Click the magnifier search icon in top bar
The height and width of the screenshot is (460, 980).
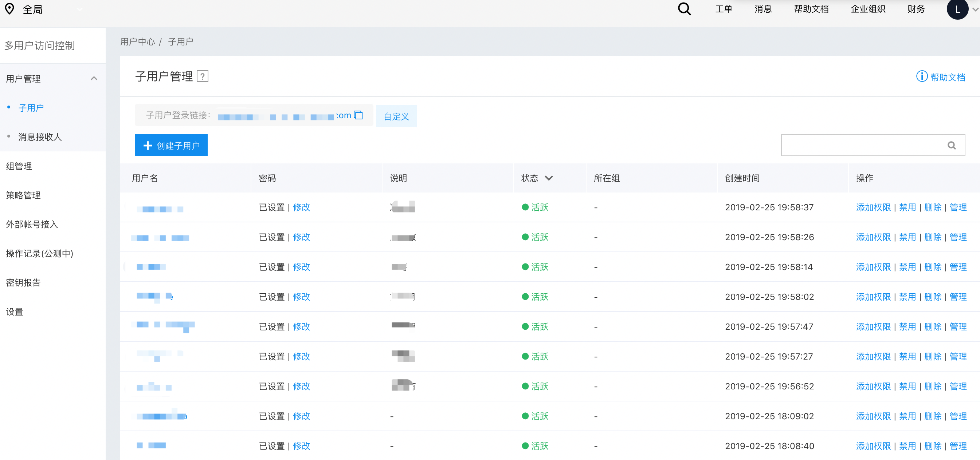pos(684,9)
